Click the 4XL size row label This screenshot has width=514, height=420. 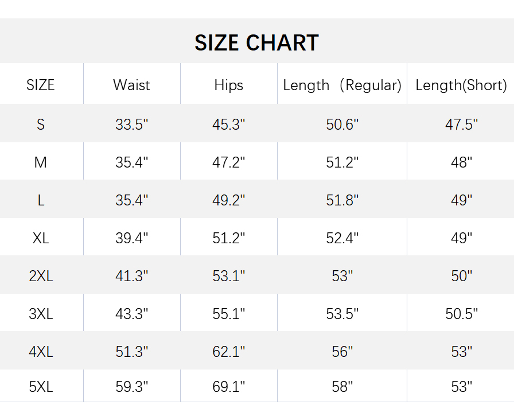point(41,351)
